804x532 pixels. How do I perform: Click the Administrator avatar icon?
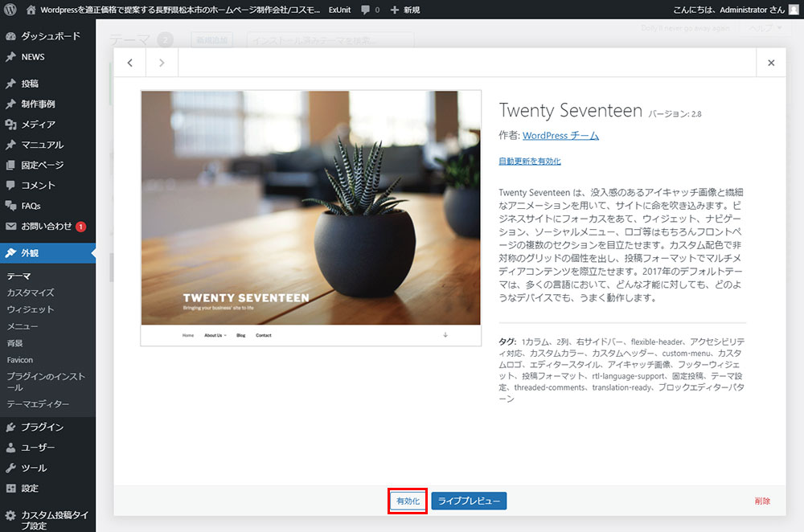(794, 10)
